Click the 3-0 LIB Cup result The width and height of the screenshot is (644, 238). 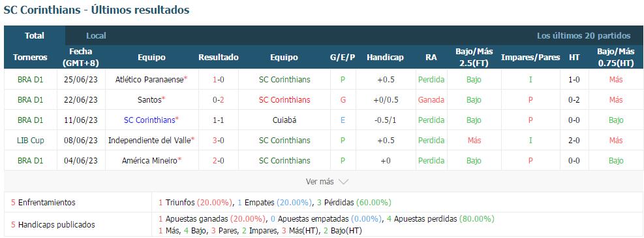(x=218, y=141)
